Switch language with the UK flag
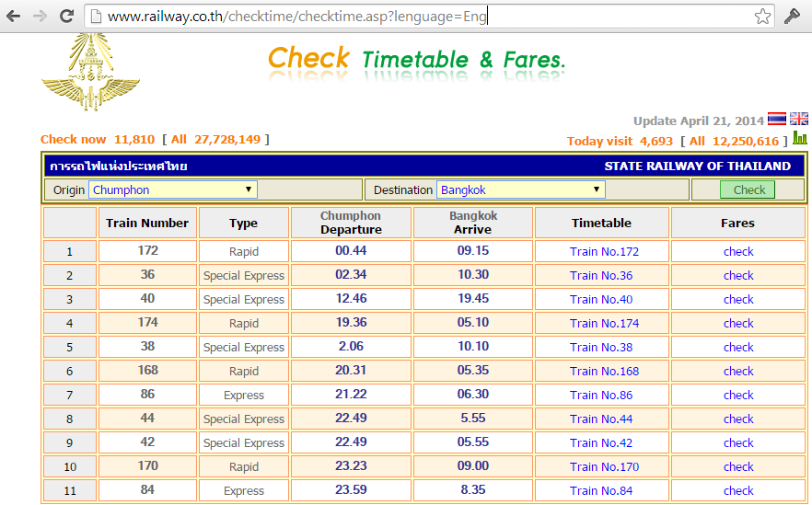This screenshot has height=505, width=812. point(799,119)
